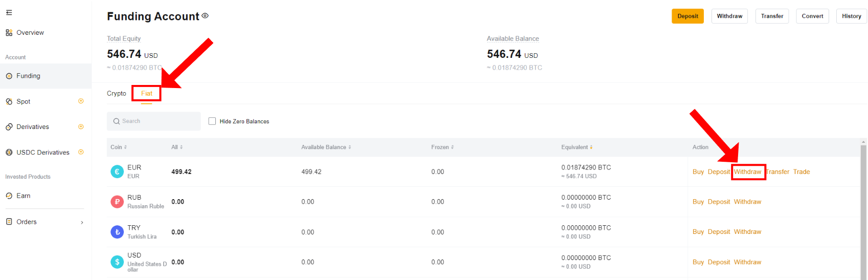Switch to the Fiat tab
This screenshot has height=280, width=868.
147,94
